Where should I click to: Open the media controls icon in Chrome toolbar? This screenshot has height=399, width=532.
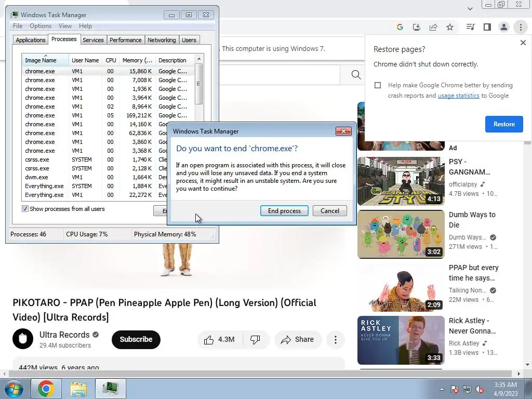point(470,27)
